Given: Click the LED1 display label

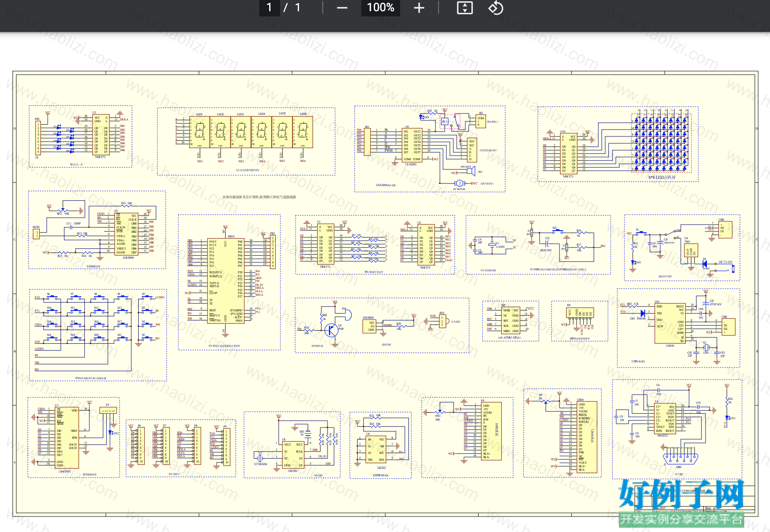Looking at the screenshot, I should point(199,114).
